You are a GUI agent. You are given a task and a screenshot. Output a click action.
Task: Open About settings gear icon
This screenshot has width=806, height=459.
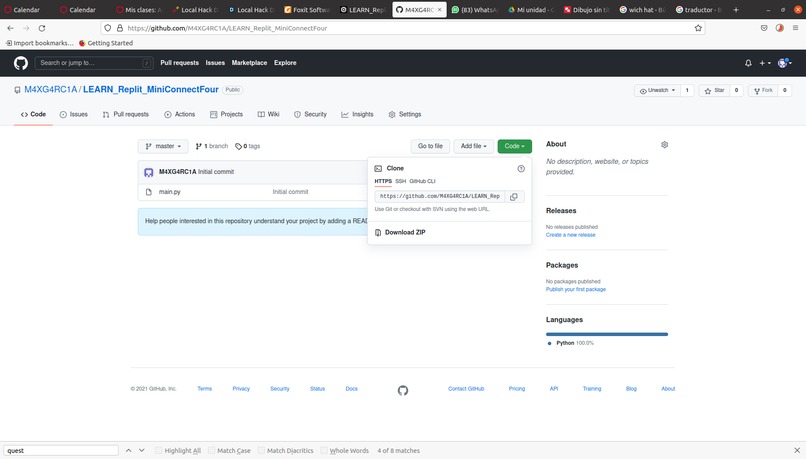664,144
